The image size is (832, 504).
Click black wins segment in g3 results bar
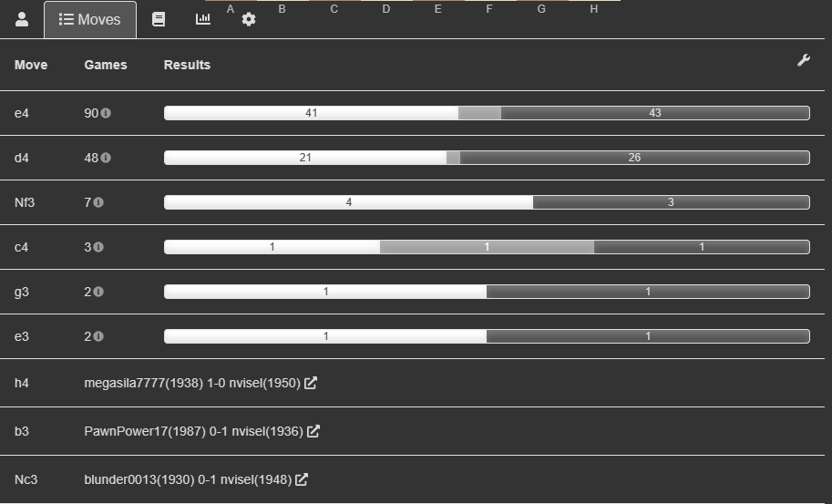click(x=648, y=292)
